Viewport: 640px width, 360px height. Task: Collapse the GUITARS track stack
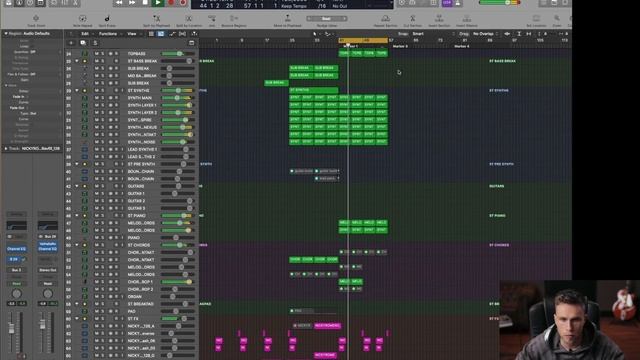(77, 186)
